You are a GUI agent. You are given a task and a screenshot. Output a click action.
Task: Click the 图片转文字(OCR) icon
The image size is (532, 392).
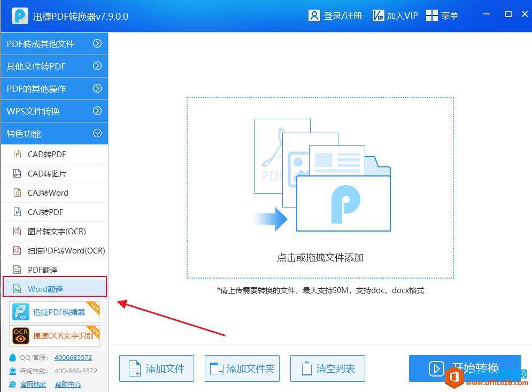point(17,231)
